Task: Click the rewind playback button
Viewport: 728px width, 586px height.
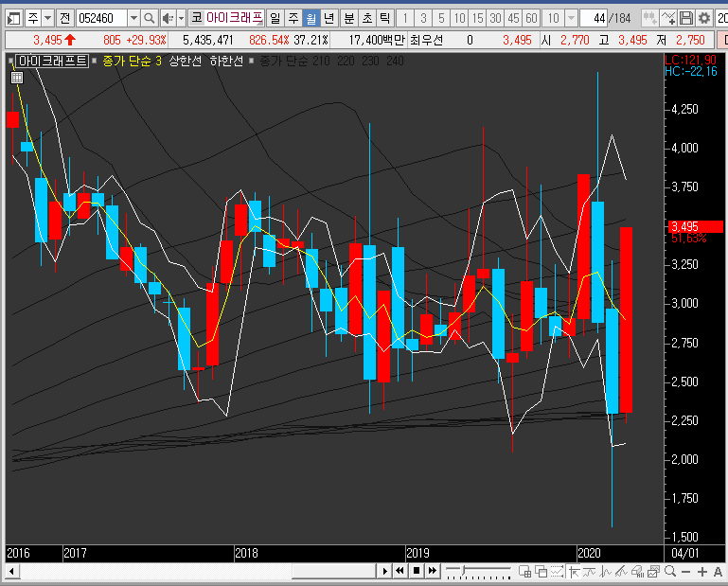Action: coord(400,571)
